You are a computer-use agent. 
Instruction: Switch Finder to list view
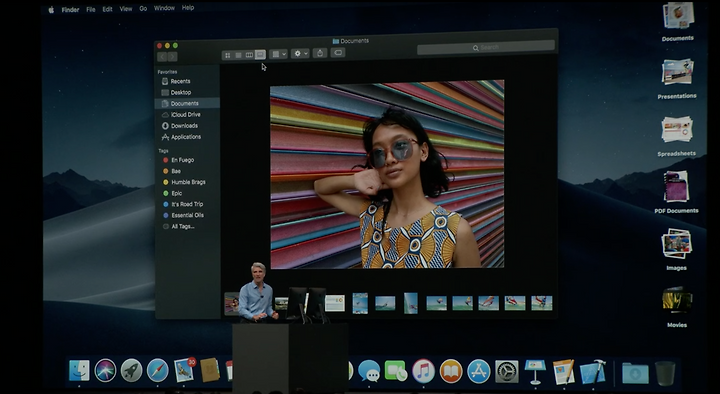(x=238, y=55)
